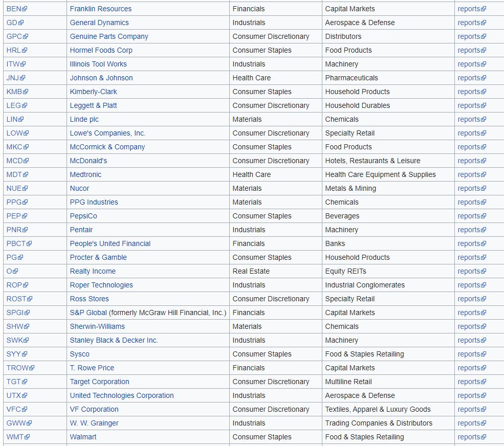Image resolution: width=504 pixels, height=446 pixels.
Task: Click external link icon beside the SPGI ticker
Action: pos(27,313)
